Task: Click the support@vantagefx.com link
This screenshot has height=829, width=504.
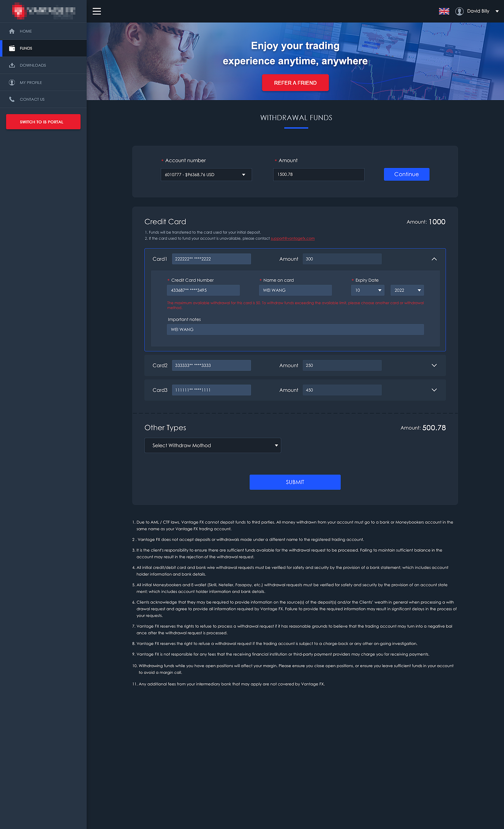Action: 293,238
